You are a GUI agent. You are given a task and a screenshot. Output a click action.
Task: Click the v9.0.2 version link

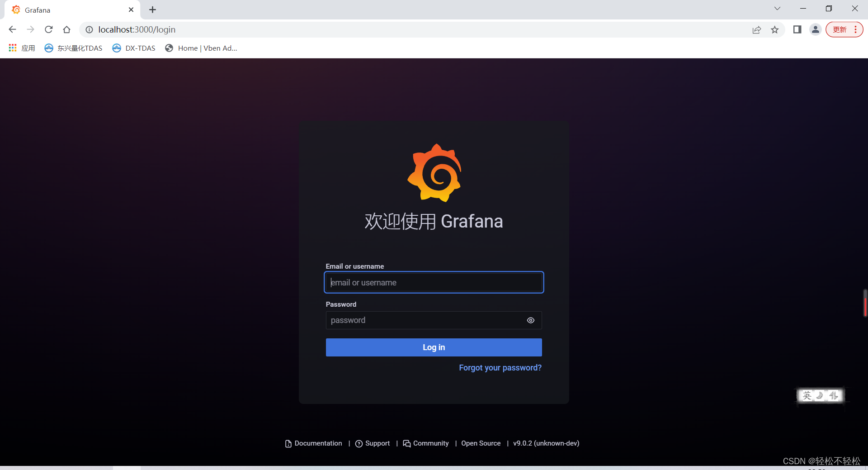point(546,443)
